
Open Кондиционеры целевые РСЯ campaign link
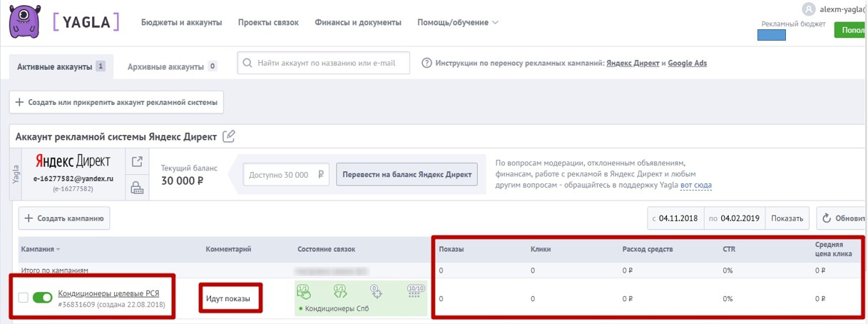pyautogui.click(x=108, y=293)
